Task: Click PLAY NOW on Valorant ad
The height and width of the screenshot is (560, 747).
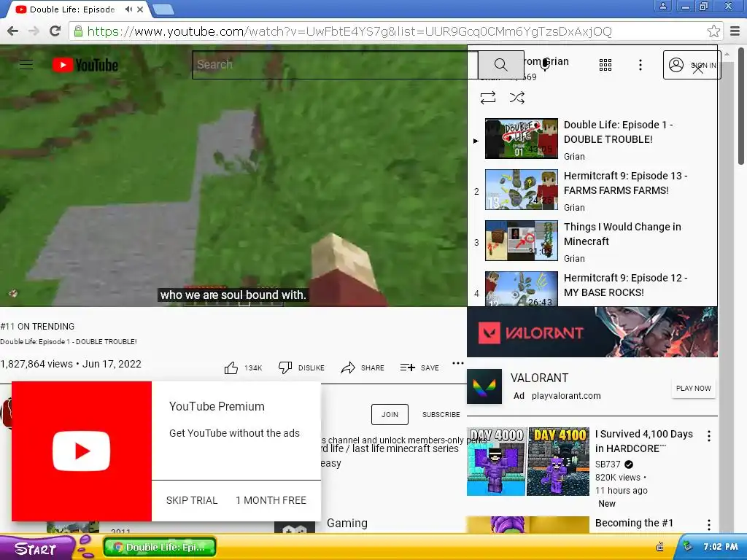Action: (693, 388)
